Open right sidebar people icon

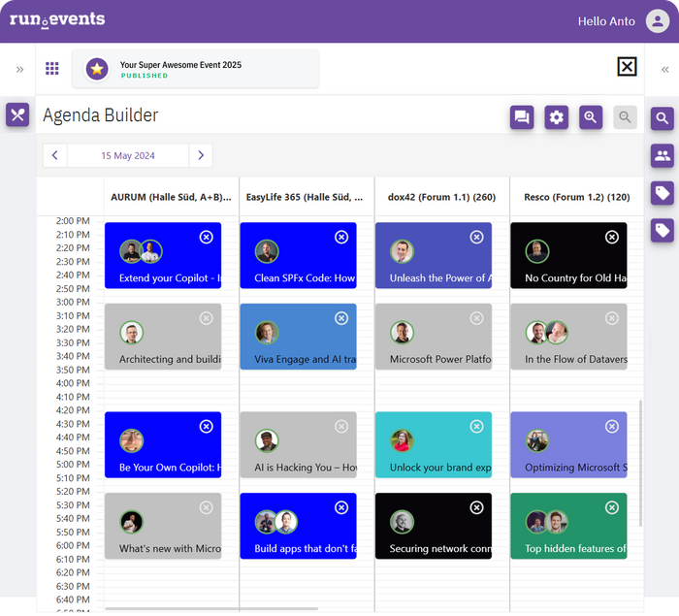click(x=663, y=155)
